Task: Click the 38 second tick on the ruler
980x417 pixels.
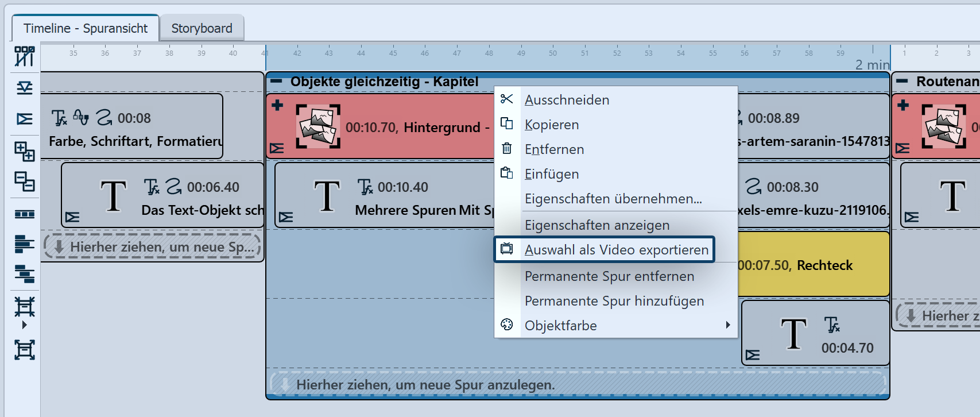Action: point(169,53)
